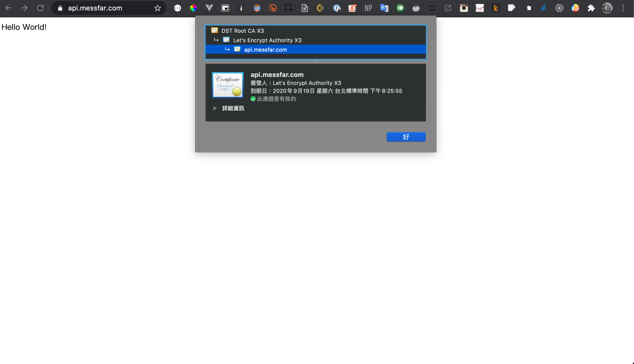Click the grey tomato timer extension
The image size is (634, 364).
click(x=416, y=8)
